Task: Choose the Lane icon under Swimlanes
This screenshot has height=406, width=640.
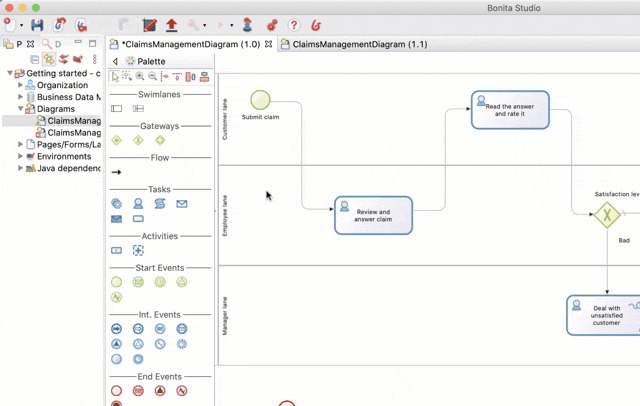Action: coord(138,109)
